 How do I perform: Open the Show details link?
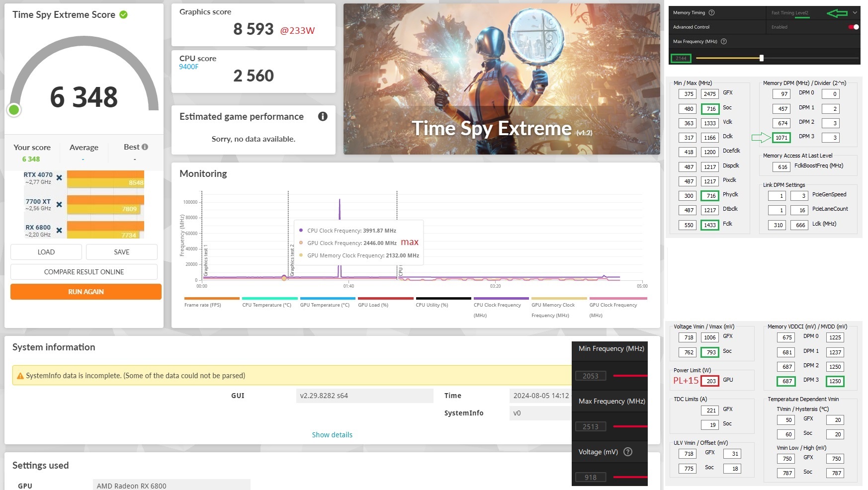tap(332, 435)
